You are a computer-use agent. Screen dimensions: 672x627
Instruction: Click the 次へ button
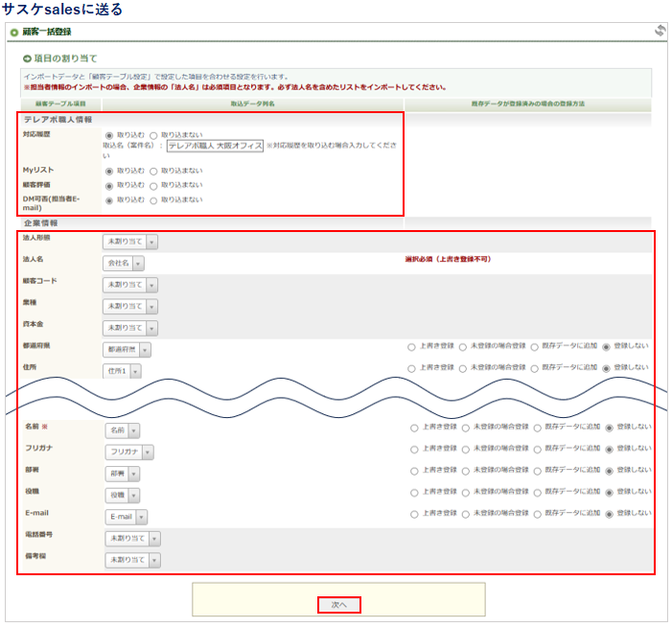[x=339, y=605]
